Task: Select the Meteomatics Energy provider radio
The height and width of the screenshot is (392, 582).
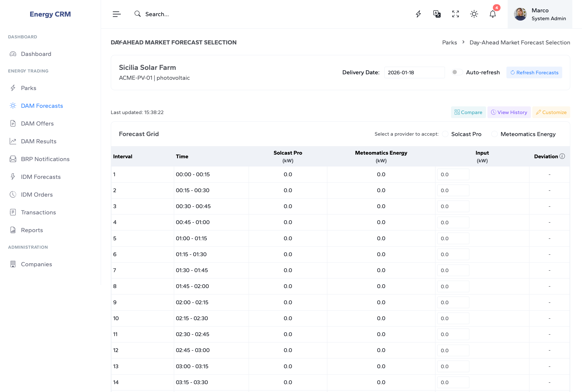Action: [x=494, y=134]
